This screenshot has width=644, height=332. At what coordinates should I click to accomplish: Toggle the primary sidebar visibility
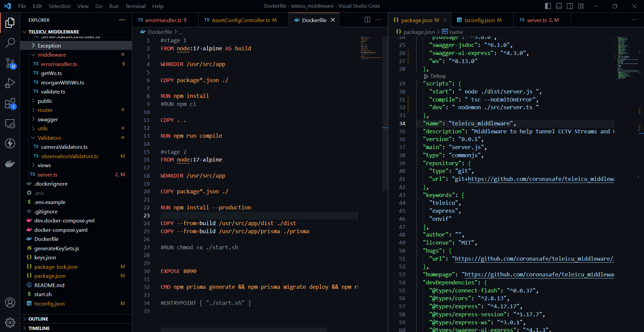[547, 6]
